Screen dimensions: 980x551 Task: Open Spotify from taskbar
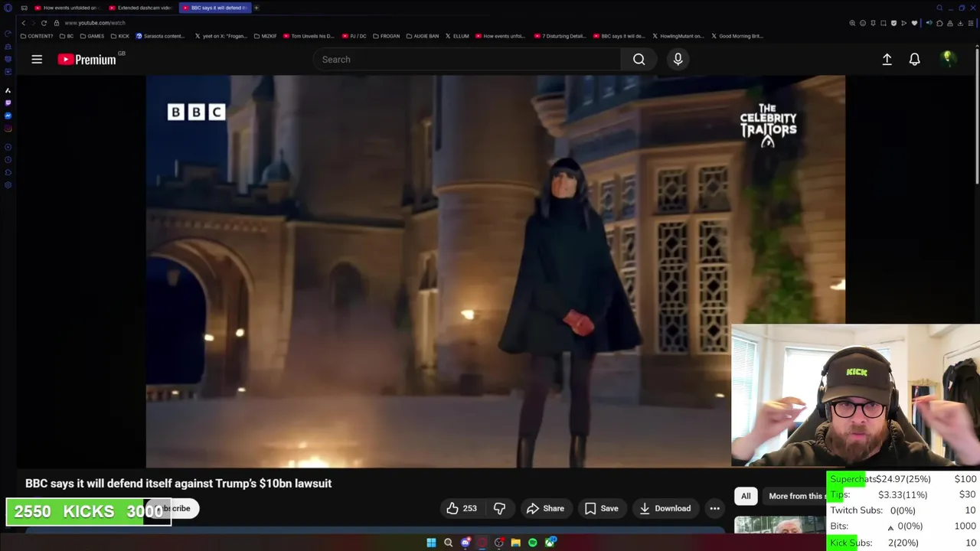[532, 543]
